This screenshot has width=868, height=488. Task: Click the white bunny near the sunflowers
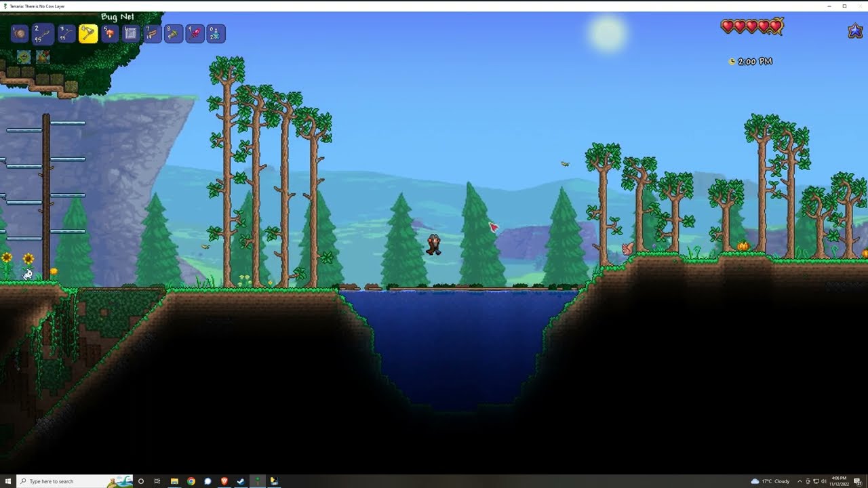[x=28, y=274]
